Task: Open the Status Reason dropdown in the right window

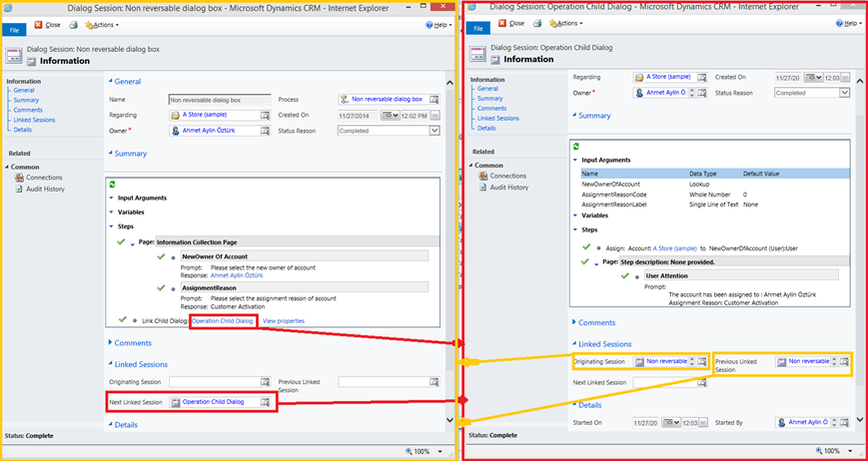Action: 844,93
